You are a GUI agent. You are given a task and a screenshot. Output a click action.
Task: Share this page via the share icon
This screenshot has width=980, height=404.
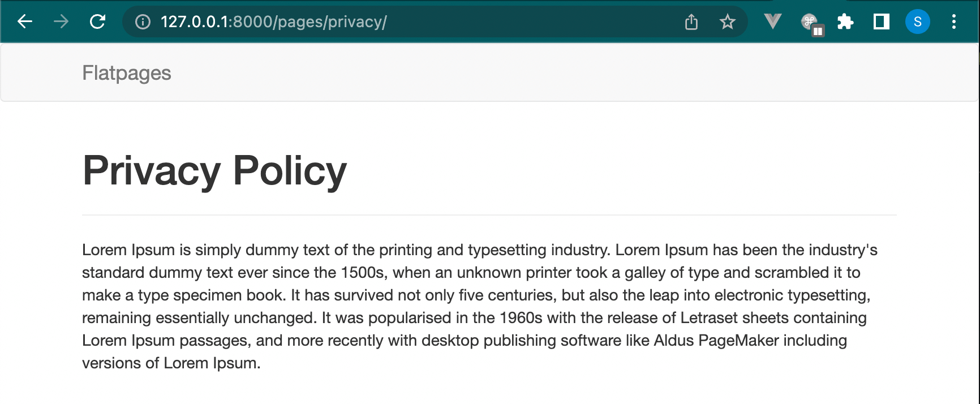(x=691, y=22)
